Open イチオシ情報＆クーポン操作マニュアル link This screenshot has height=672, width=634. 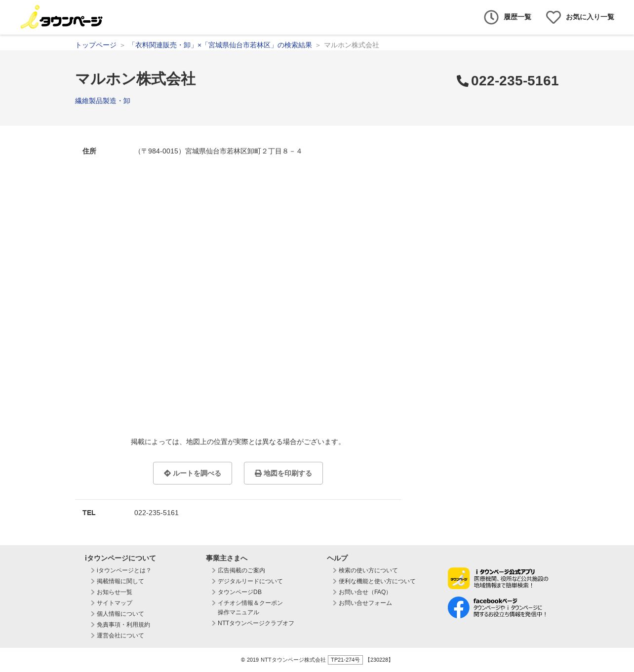click(x=250, y=607)
